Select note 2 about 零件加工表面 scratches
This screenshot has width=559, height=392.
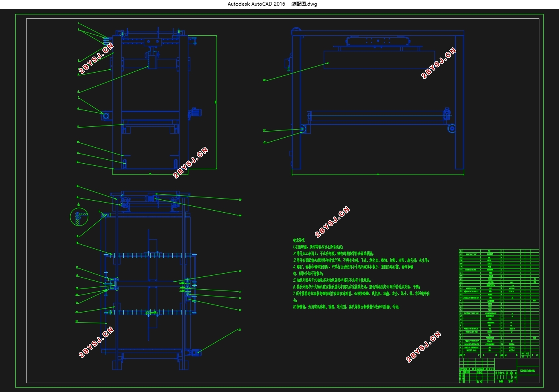click(x=333, y=254)
